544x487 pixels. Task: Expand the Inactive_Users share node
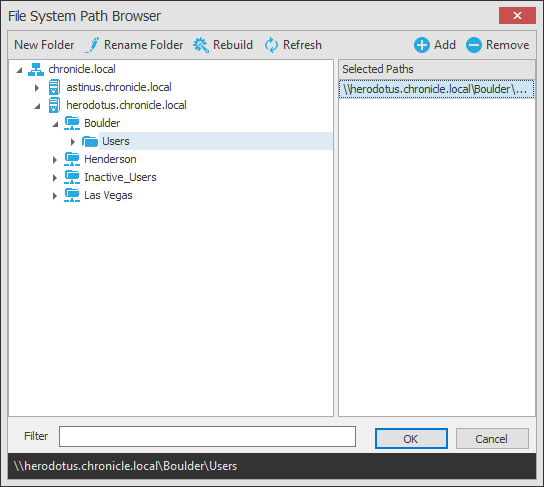pyautogui.click(x=55, y=178)
